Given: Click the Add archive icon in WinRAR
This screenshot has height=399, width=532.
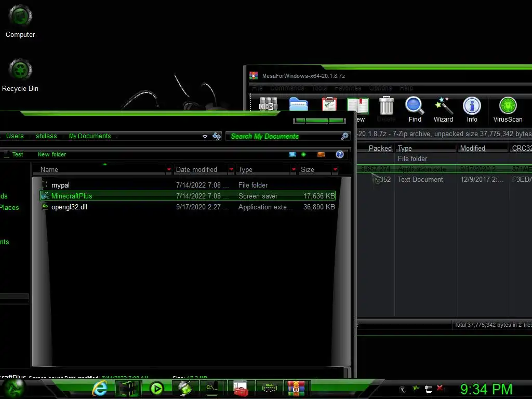Looking at the screenshot, I should [x=268, y=104].
